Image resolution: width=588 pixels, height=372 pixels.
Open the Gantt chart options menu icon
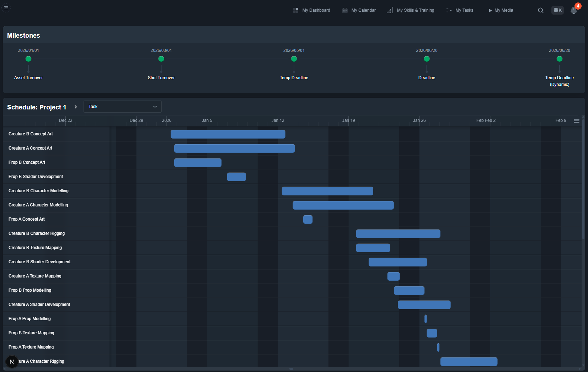point(576,120)
